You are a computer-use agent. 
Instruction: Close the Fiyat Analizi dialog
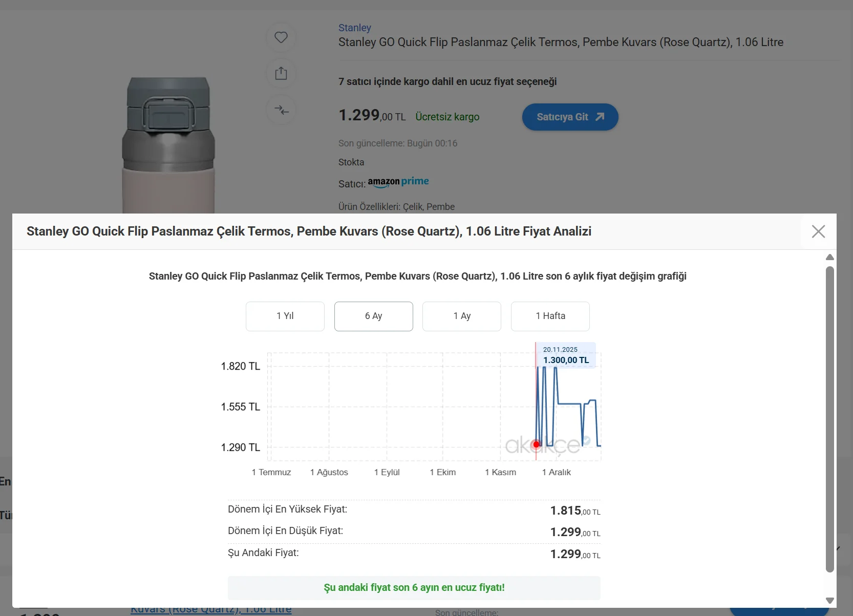pyautogui.click(x=818, y=231)
